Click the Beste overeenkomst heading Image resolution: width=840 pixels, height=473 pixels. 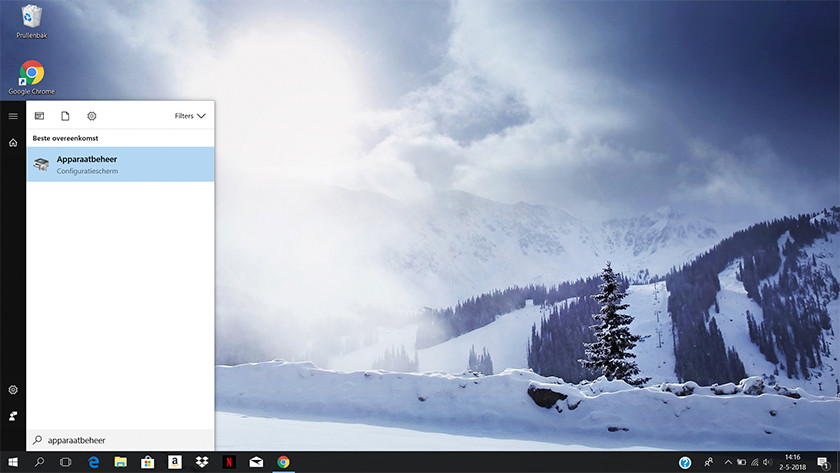(x=65, y=138)
